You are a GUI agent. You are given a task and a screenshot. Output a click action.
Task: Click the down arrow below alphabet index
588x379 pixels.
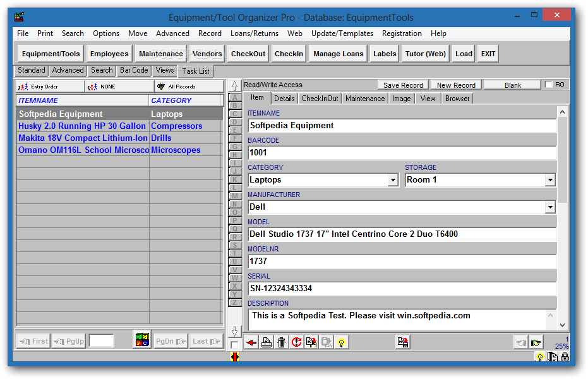234,331
